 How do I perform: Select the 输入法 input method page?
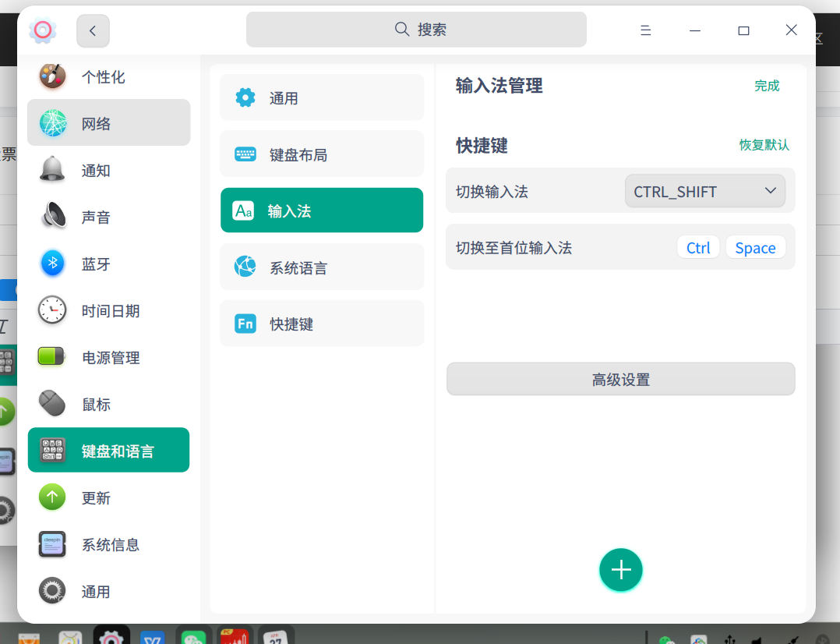pos(321,211)
